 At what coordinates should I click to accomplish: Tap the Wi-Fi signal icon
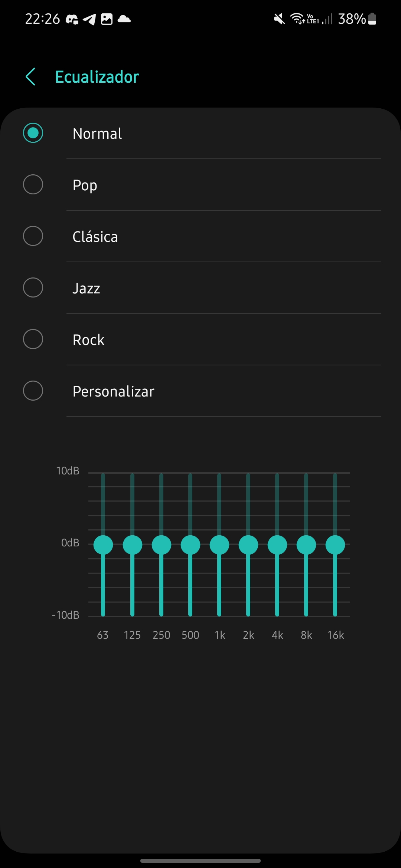(297, 18)
